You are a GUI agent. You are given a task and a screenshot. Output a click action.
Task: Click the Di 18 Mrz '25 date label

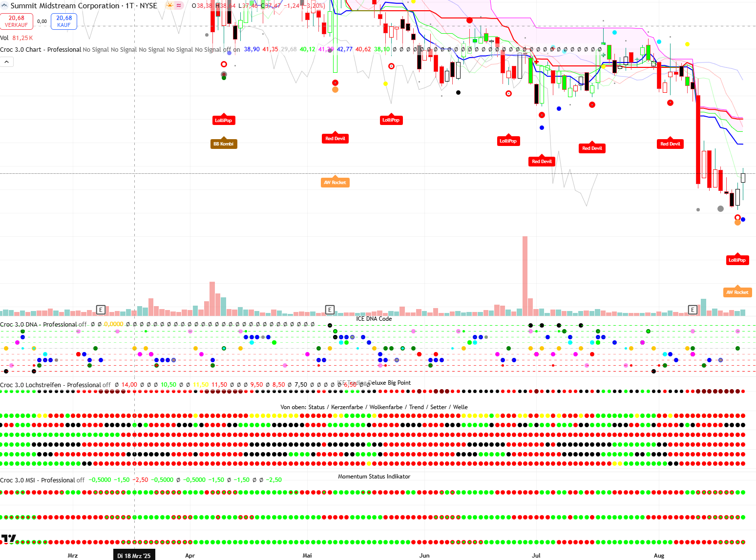click(134, 556)
